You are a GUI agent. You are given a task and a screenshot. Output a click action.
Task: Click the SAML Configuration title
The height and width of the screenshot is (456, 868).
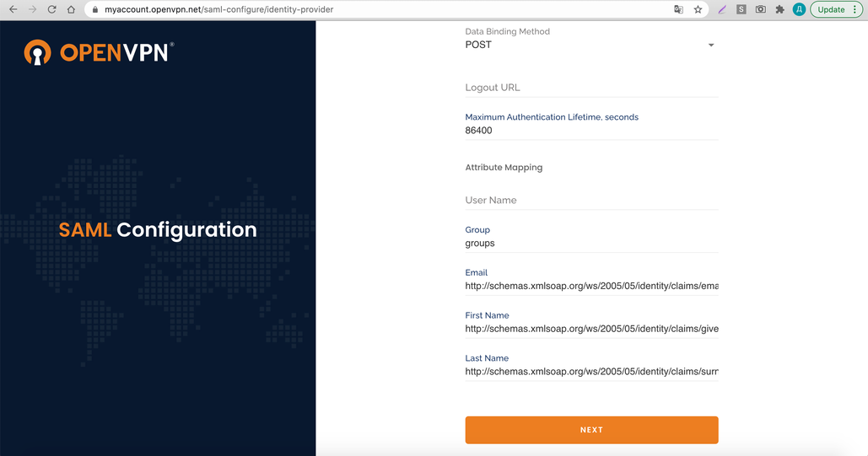pos(158,230)
